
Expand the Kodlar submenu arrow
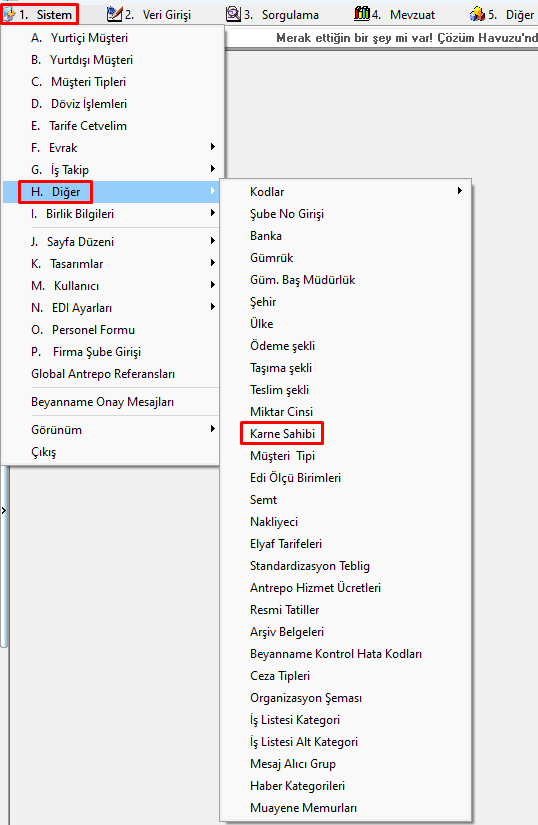click(460, 190)
